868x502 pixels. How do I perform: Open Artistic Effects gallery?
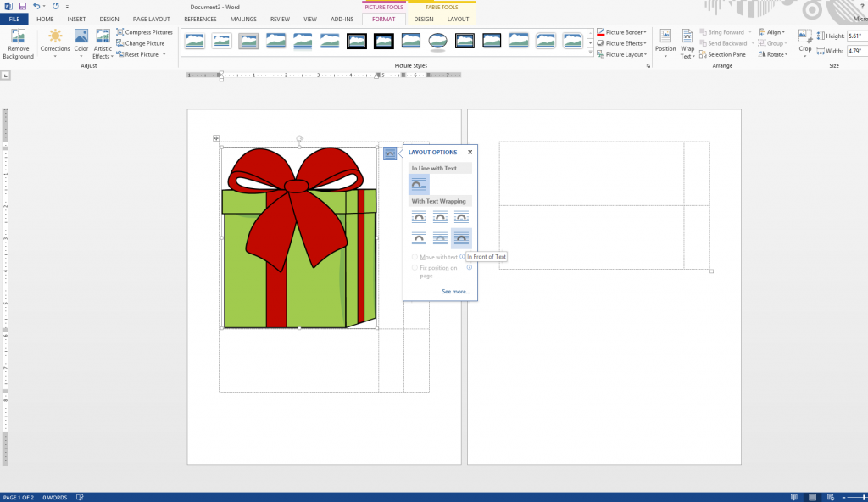tap(103, 44)
